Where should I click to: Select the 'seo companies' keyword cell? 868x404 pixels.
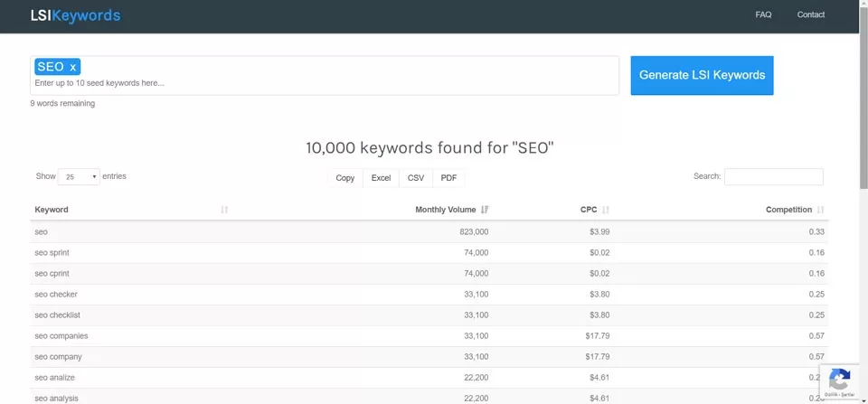61,336
